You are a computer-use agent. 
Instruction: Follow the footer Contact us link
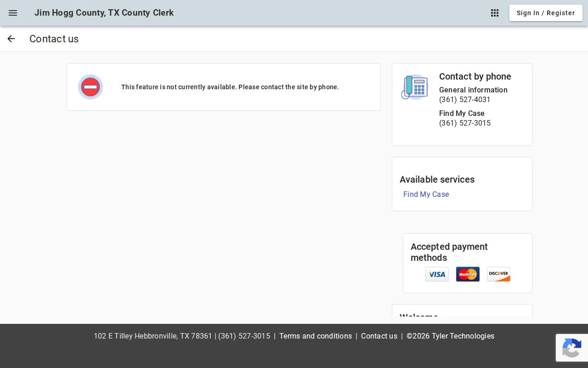pos(379,336)
